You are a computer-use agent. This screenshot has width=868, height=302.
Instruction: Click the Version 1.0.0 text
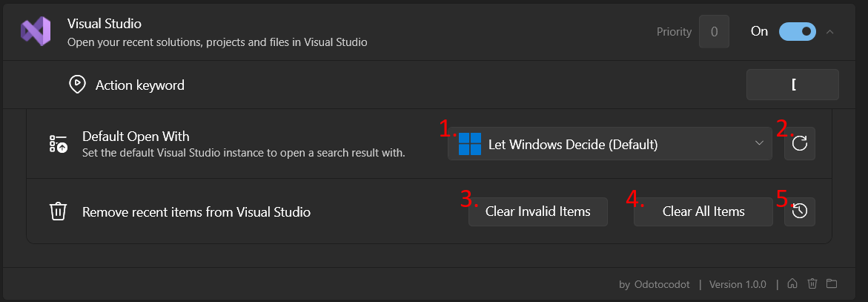pyautogui.click(x=738, y=284)
